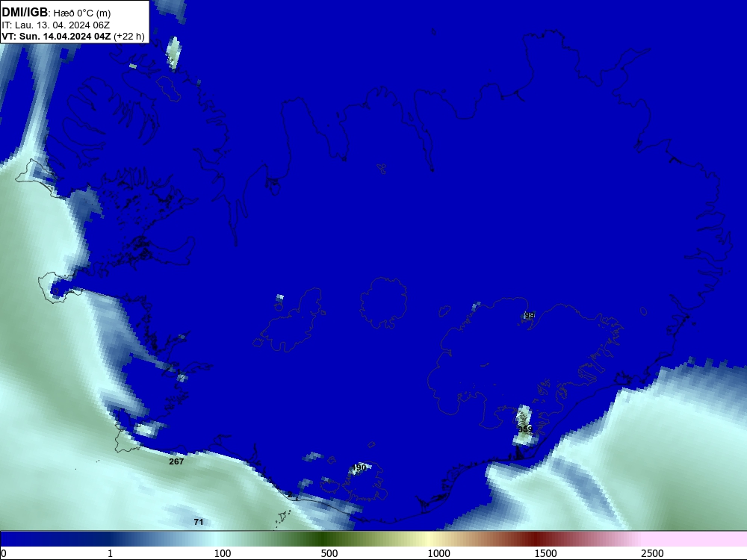
Task: Click the map value label 190
Action: coord(359,467)
